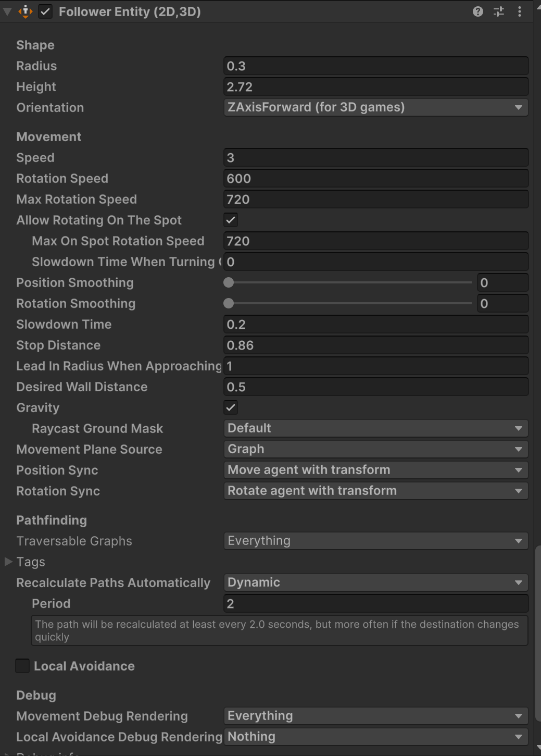Open the Position Sync dropdown
The width and height of the screenshot is (541, 756).
375,470
